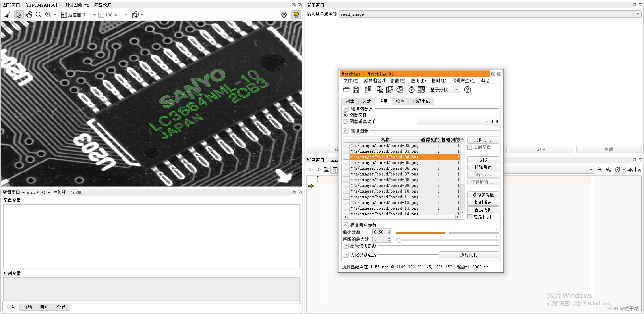Switch to 全局 tab in variable window

point(61,307)
